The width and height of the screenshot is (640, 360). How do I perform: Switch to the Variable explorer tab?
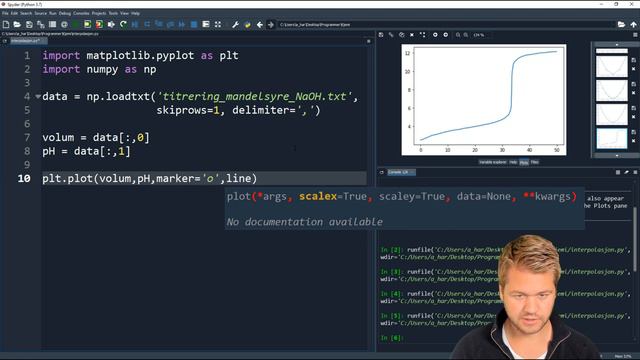[x=492, y=162]
